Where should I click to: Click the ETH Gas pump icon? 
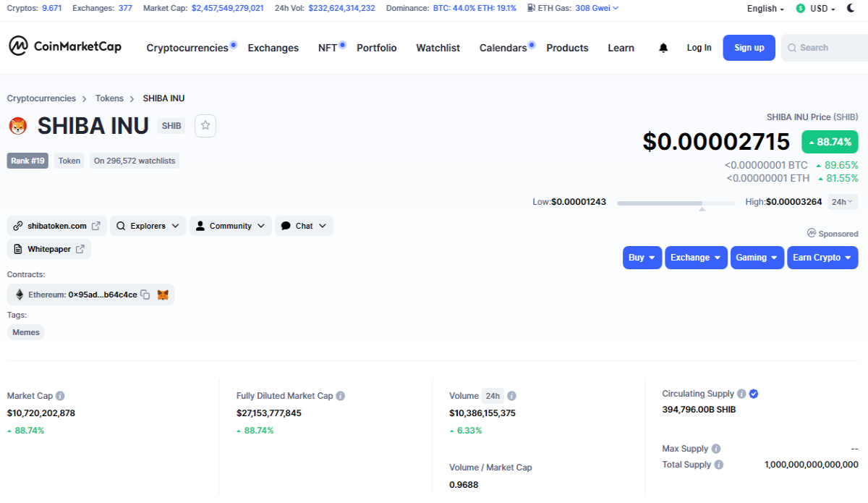(532, 8)
